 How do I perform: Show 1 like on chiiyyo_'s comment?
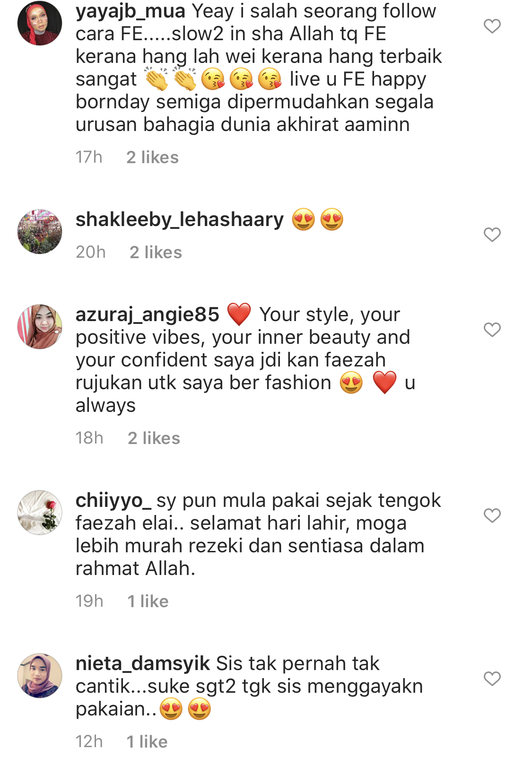pyautogui.click(x=148, y=601)
